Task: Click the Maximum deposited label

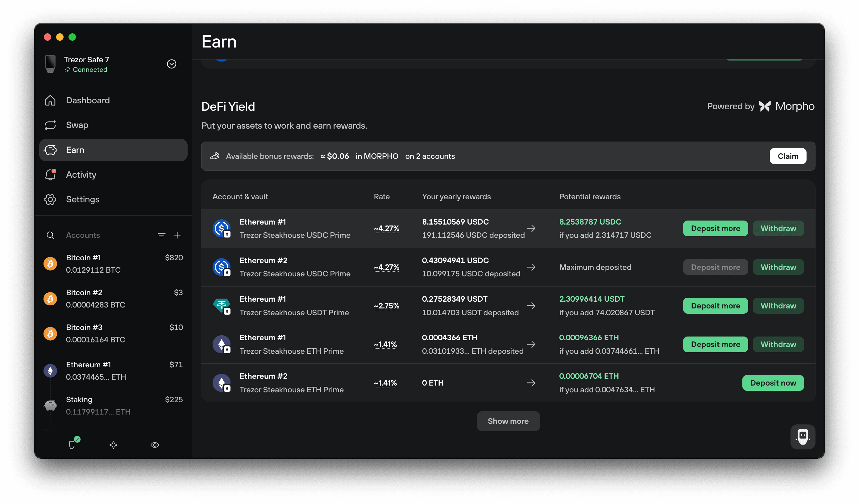Action: point(595,267)
